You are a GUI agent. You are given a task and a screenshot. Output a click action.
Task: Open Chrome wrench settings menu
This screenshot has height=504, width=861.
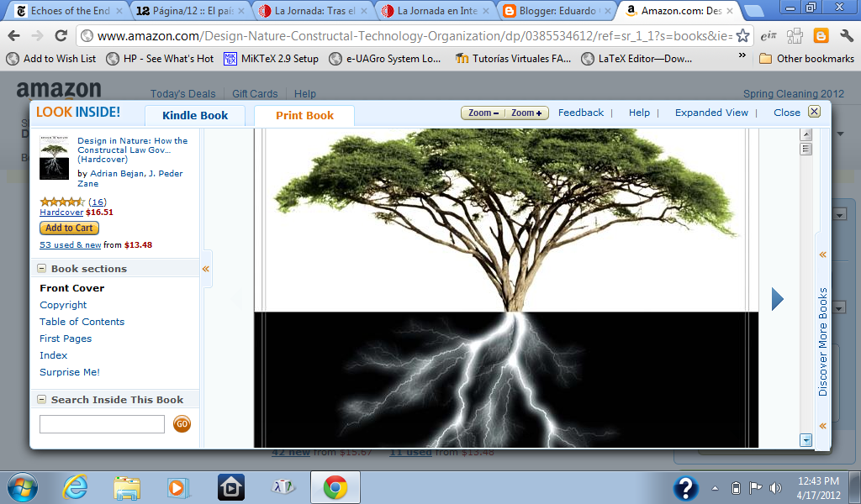846,35
